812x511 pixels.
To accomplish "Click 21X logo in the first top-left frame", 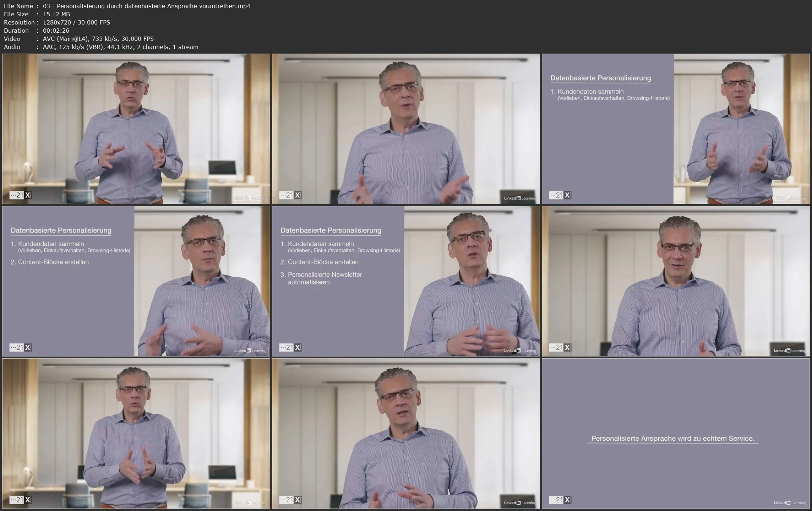I will pos(20,195).
